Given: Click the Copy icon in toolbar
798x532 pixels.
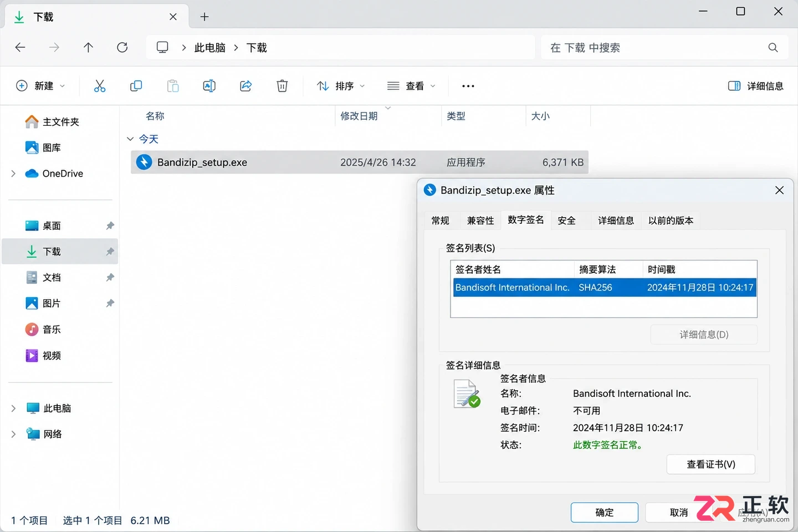Looking at the screenshot, I should click(x=136, y=86).
